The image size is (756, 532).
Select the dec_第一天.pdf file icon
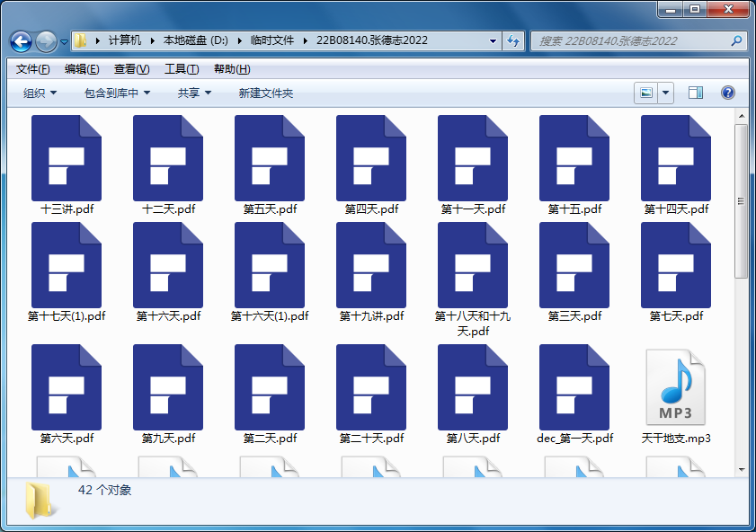[574, 387]
